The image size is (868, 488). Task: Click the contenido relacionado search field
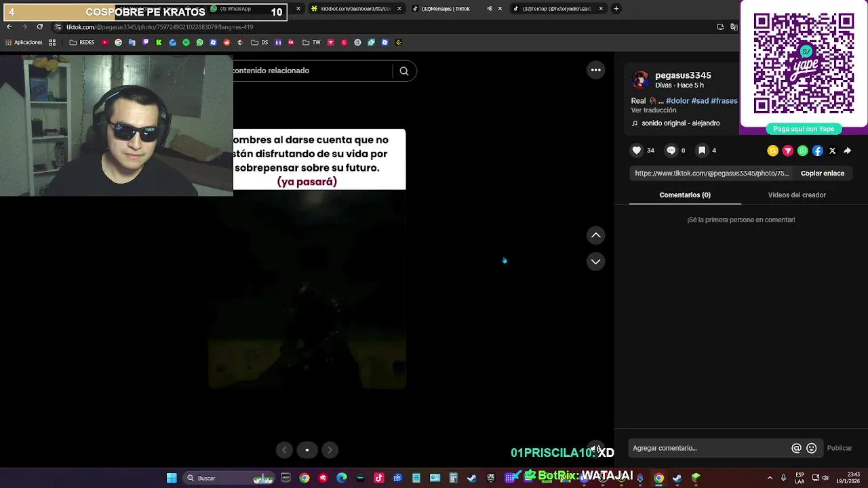tap(312, 70)
